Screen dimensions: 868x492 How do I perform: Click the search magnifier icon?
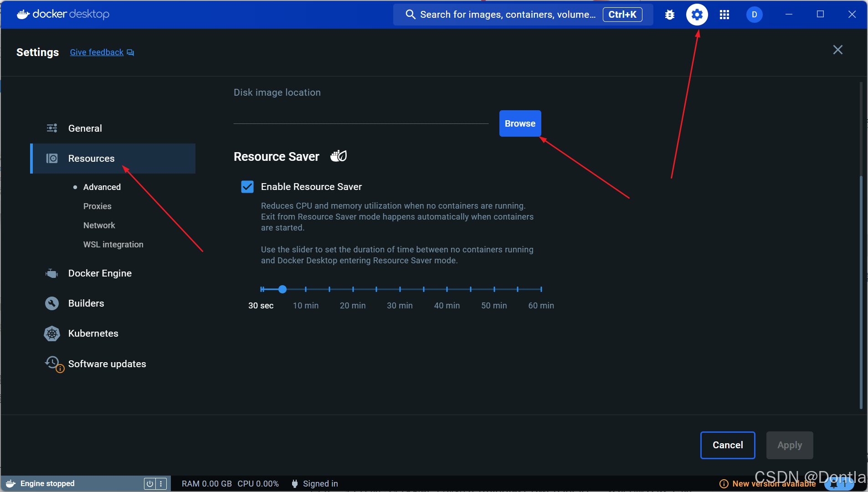click(x=410, y=15)
